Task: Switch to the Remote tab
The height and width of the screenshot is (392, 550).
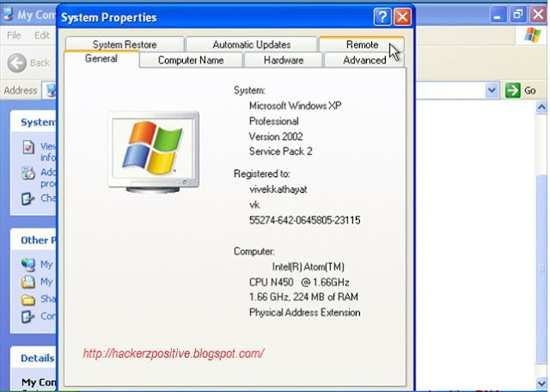Action: coord(362,45)
